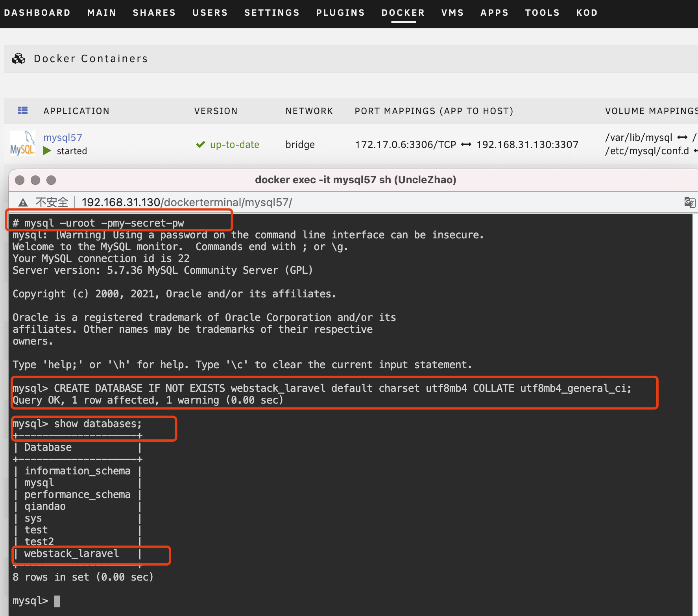Click the Docker Containers cube icon
The width and height of the screenshot is (698, 616).
(x=18, y=59)
